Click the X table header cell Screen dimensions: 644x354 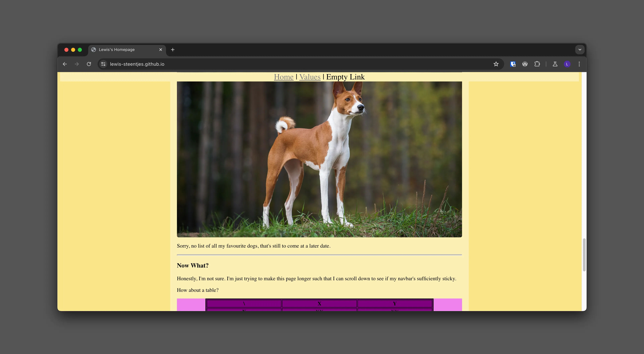[319, 304]
